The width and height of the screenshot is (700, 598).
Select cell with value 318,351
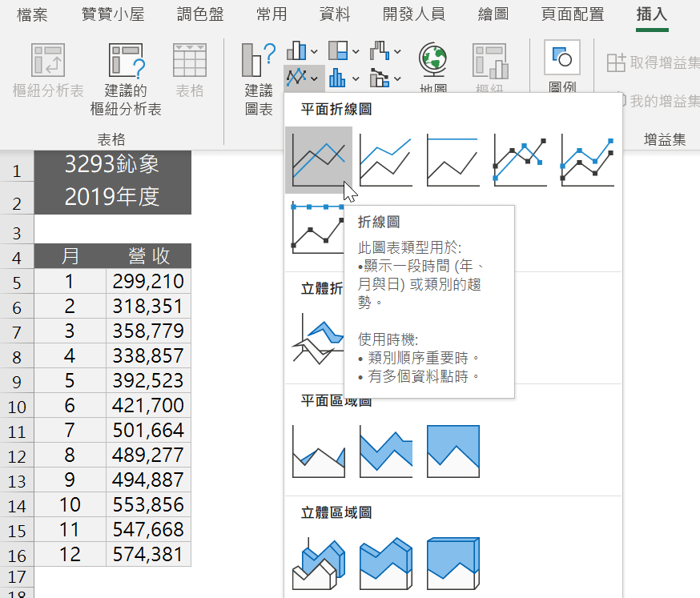pyautogui.click(x=149, y=306)
